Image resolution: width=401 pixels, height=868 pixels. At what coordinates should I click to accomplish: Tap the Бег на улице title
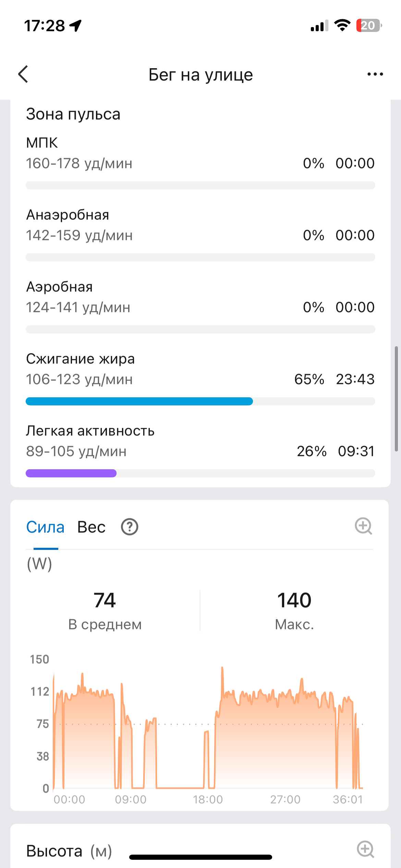200,75
